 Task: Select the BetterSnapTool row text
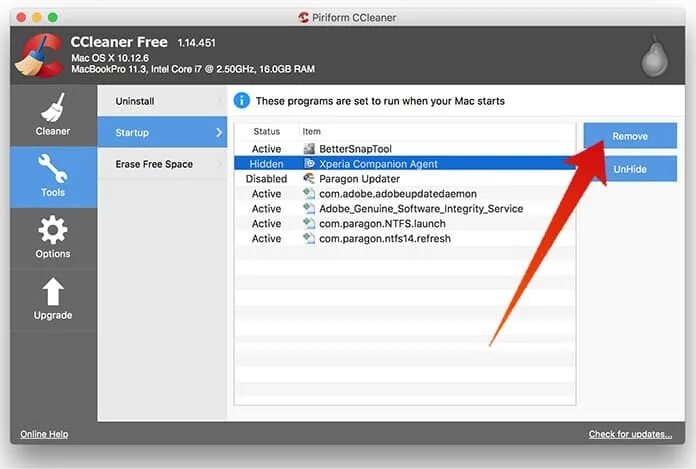(x=355, y=149)
